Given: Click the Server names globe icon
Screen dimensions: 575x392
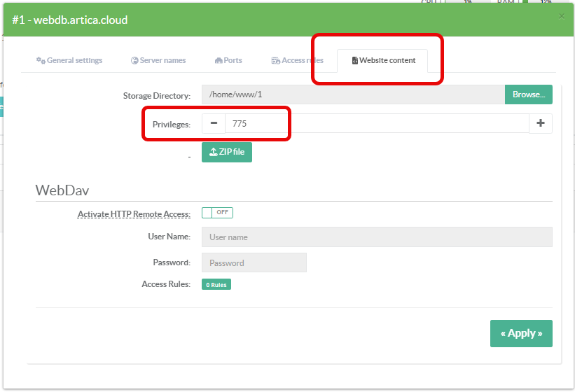Looking at the screenshot, I should [x=134, y=60].
